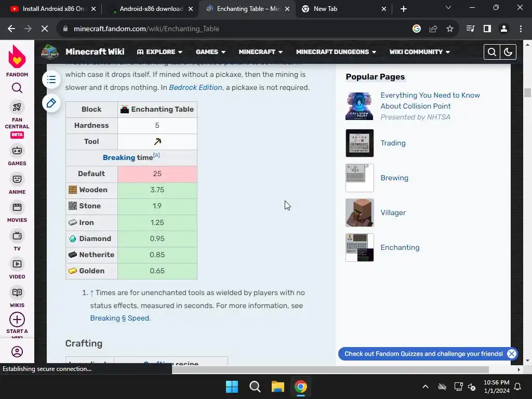The width and height of the screenshot is (532, 399).
Task: Click the pickaxe tool icon in table
Action: click(157, 141)
